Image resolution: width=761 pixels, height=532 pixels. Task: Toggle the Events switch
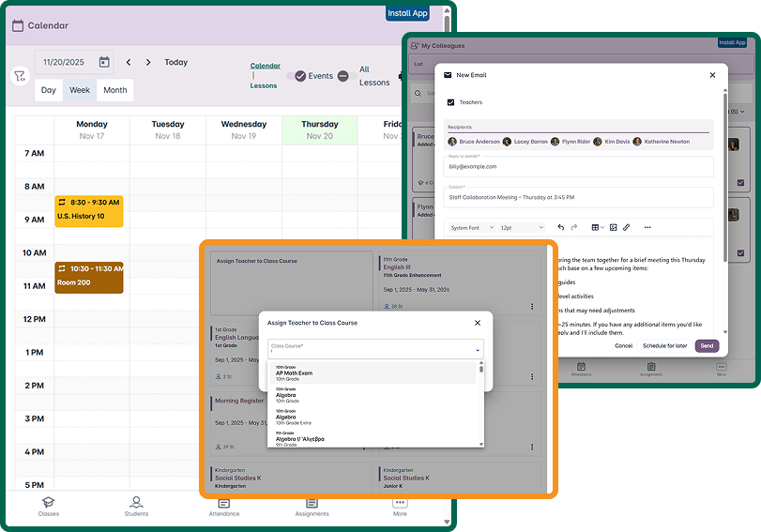(300, 76)
